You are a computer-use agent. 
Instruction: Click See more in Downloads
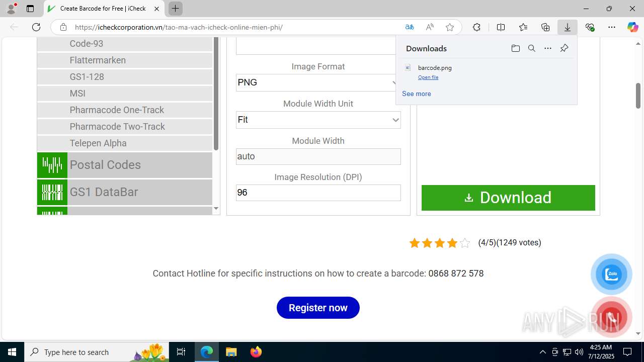[417, 94]
